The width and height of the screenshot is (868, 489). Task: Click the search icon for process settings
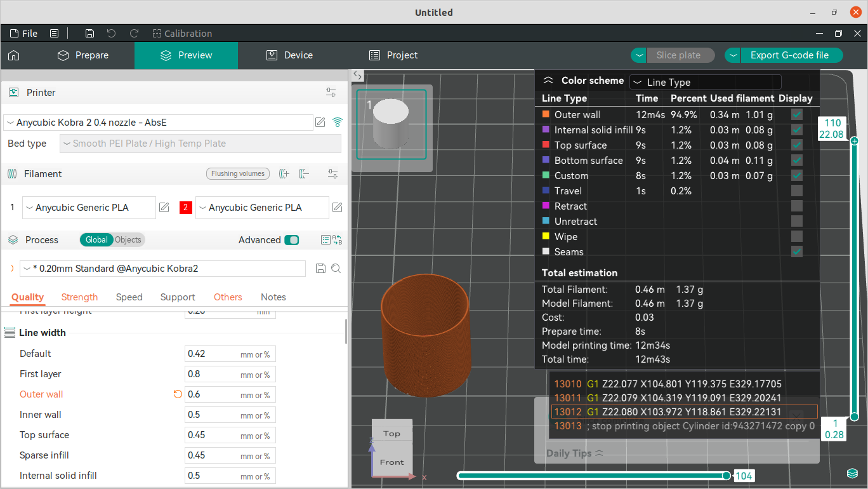click(x=336, y=269)
